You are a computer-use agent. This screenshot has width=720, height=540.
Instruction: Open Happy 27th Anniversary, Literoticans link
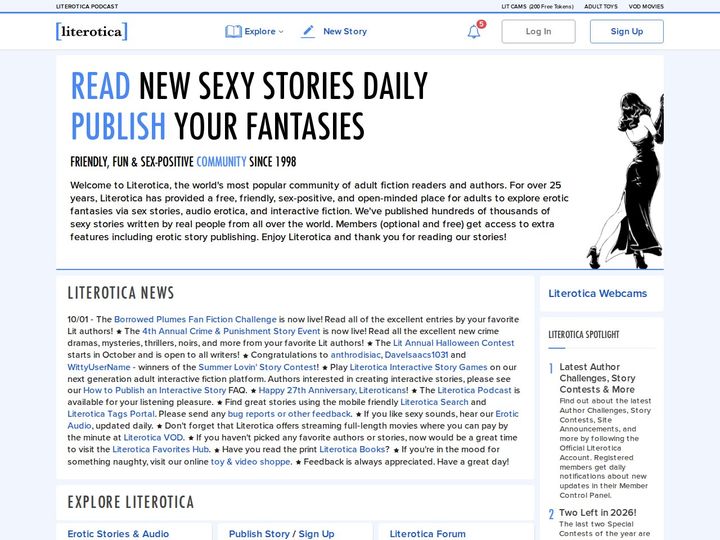[x=332, y=390]
